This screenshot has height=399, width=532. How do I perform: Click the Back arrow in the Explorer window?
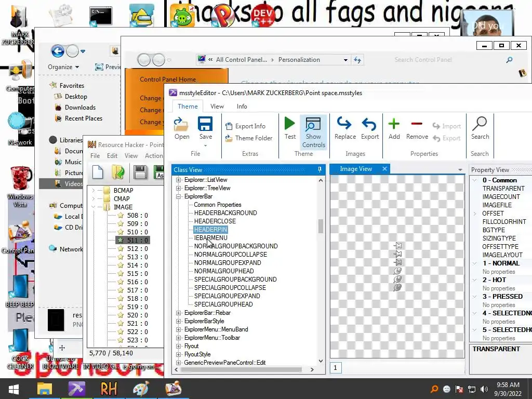[58, 51]
